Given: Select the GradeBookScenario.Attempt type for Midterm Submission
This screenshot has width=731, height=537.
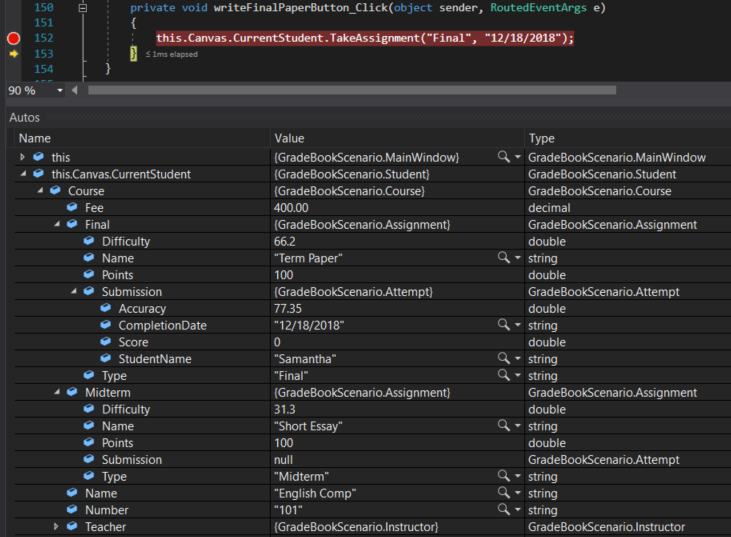Looking at the screenshot, I should click(x=604, y=460).
